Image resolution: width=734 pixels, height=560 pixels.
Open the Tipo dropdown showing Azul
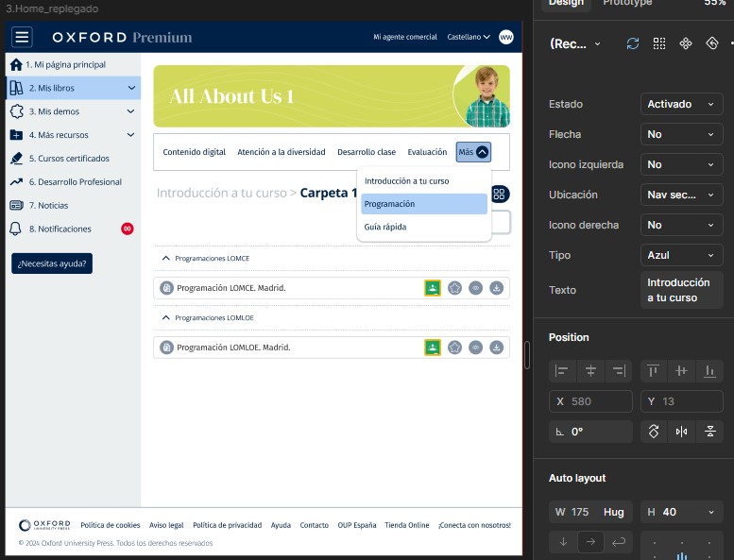click(682, 255)
